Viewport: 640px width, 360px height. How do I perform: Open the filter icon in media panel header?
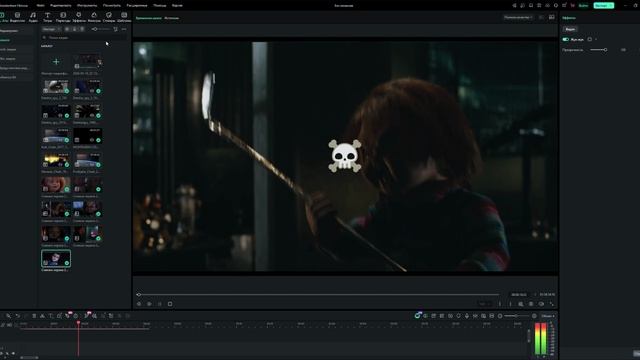pyautogui.click(x=116, y=29)
